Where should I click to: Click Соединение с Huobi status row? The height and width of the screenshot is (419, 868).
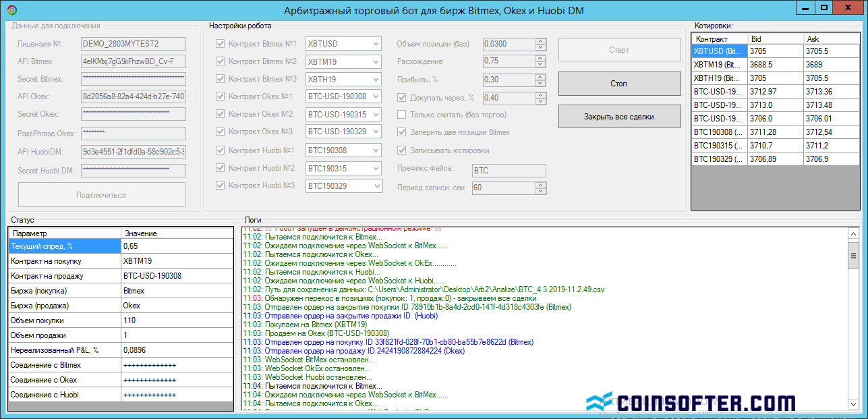point(121,395)
